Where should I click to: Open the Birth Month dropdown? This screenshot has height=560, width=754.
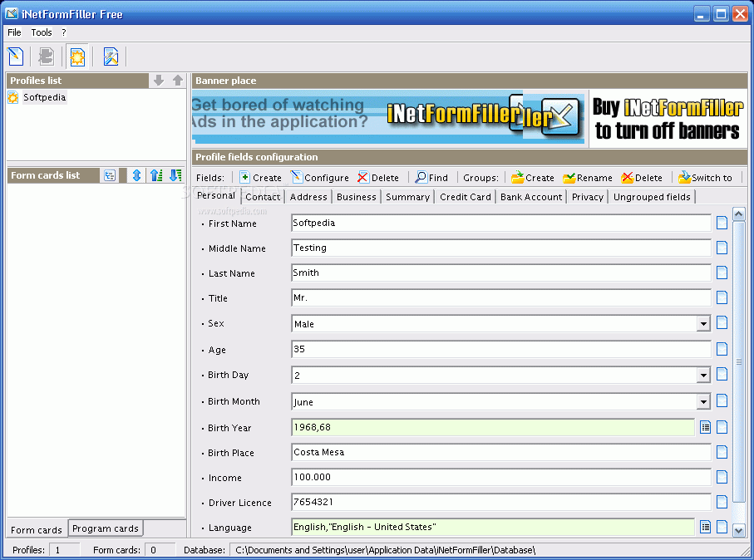[703, 401]
